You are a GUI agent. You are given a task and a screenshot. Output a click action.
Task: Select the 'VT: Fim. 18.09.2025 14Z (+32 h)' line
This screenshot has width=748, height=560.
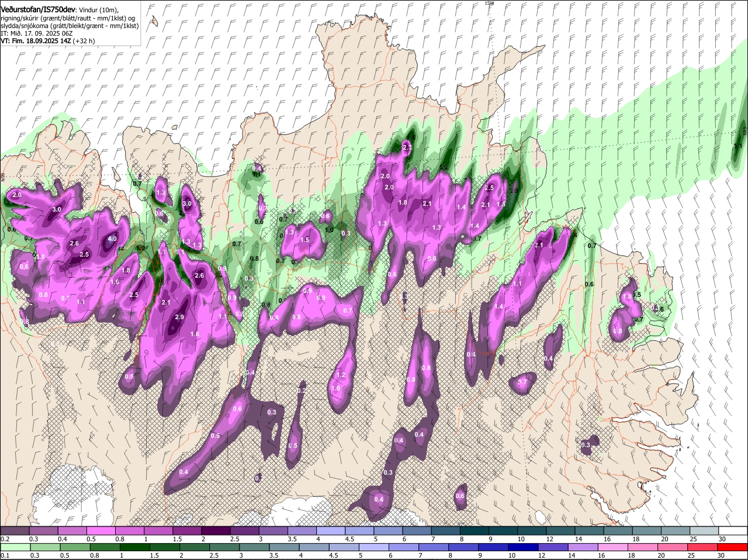click(x=48, y=41)
